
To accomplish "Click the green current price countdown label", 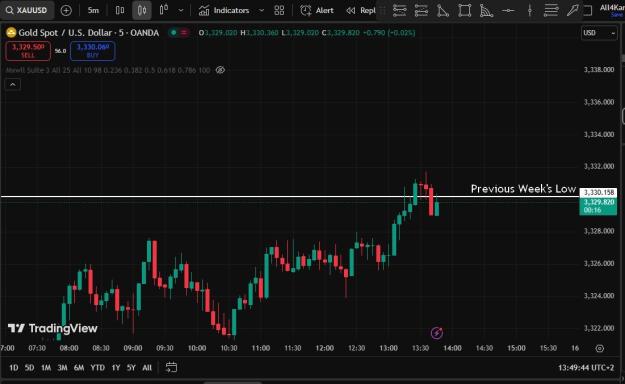I will pos(598,206).
